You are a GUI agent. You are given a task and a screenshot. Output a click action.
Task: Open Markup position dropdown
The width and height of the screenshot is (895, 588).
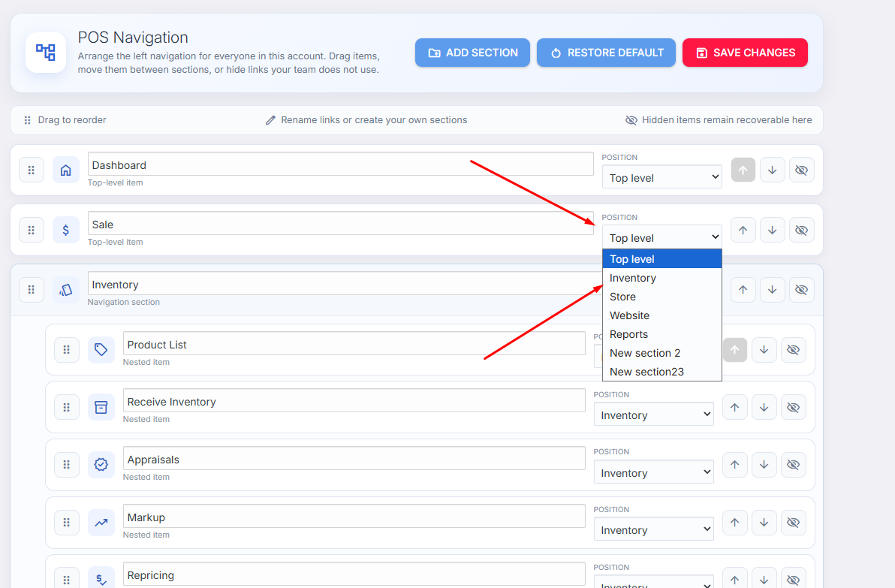[654, 529]
